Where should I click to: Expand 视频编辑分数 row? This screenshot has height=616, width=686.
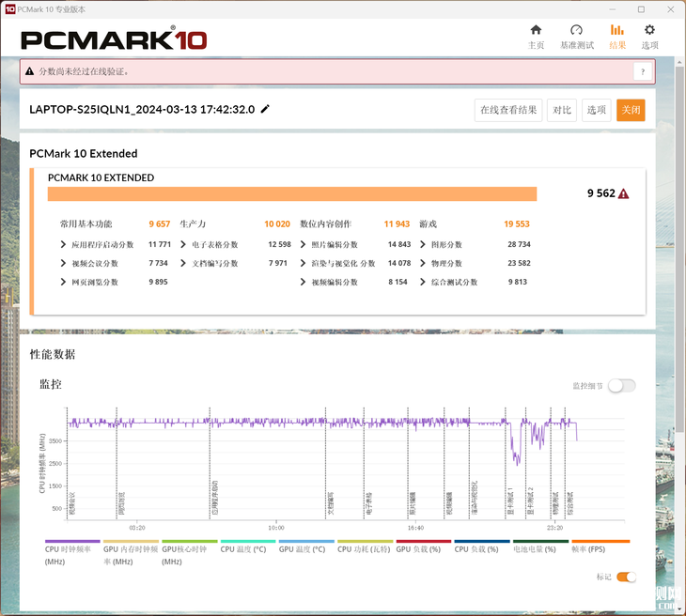pos(303,282)
